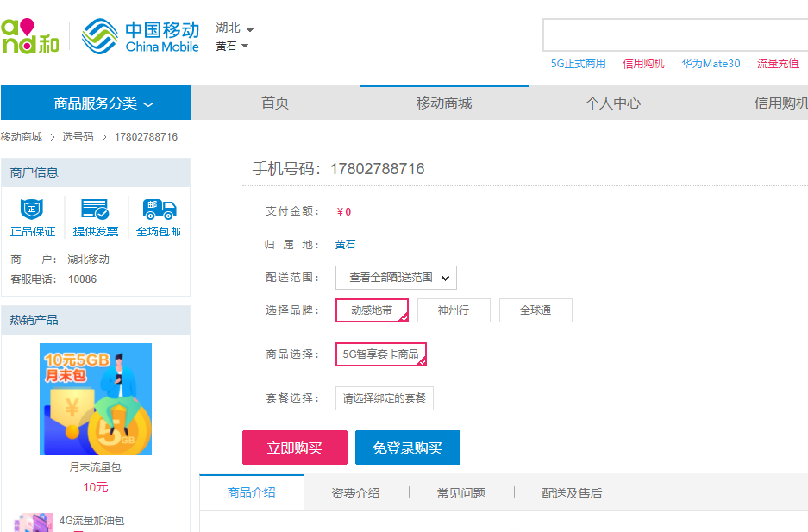Screen dimensions: 808x532
Task: Open the 查看全部配送范围 dropdown
Action: tap(396, 278)
